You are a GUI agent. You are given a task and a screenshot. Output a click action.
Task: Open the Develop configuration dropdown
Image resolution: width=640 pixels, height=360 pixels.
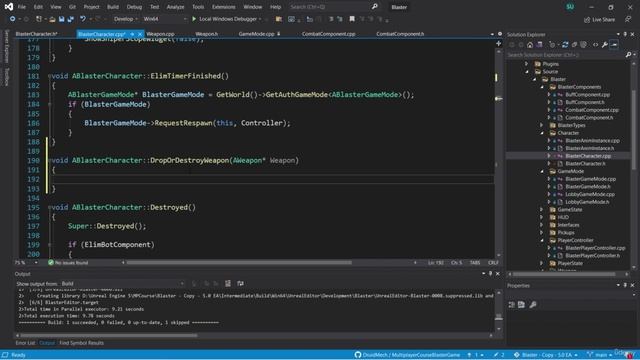(125, 19)
